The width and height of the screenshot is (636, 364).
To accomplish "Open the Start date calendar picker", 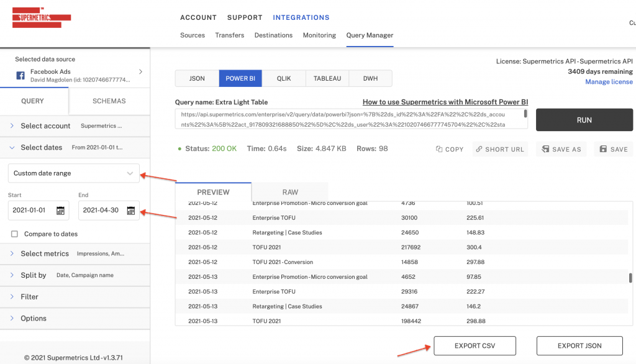I will [x=60, y=211].
